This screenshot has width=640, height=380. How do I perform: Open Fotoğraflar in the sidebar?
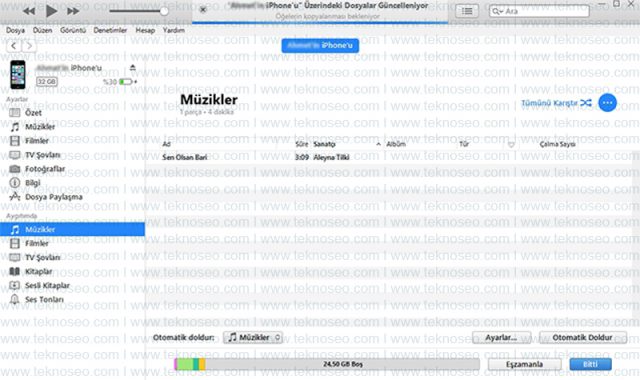click(45, 169)
